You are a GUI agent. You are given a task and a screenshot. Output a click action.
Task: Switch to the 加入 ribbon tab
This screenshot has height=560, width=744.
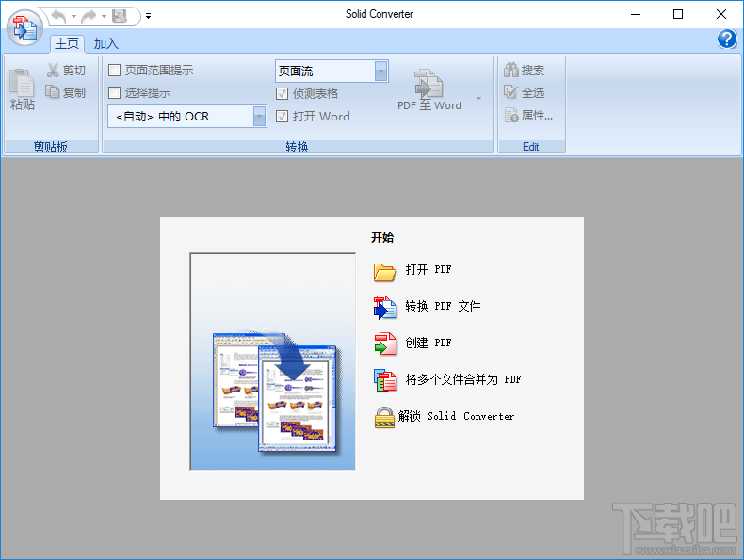pyautogui.click(x=105, y=43)
